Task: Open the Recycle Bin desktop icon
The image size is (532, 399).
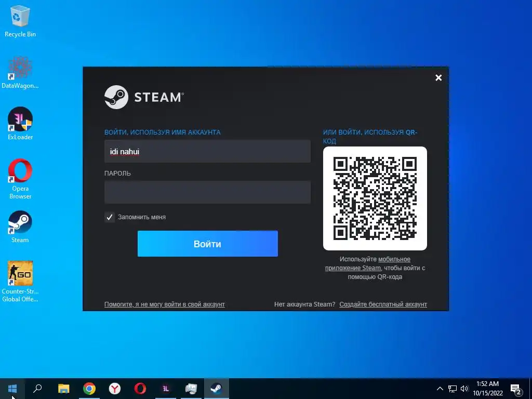Action: point(20,21)
